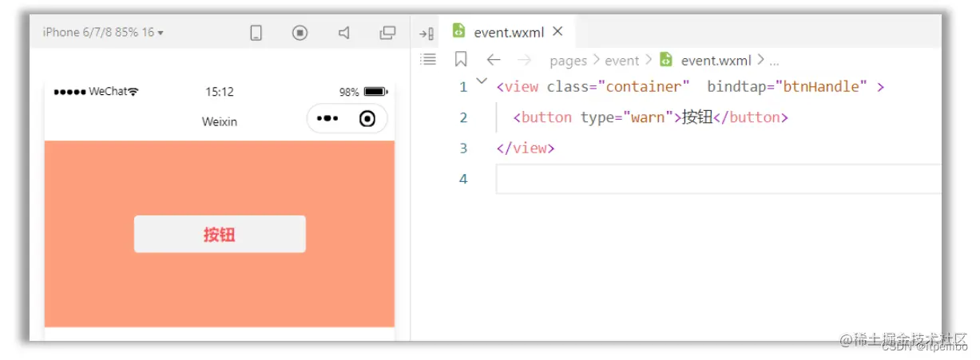The width and height of the screenshot is (980, 360).
Task: Select the event.wxml editor tab
Action: (507, 32)
